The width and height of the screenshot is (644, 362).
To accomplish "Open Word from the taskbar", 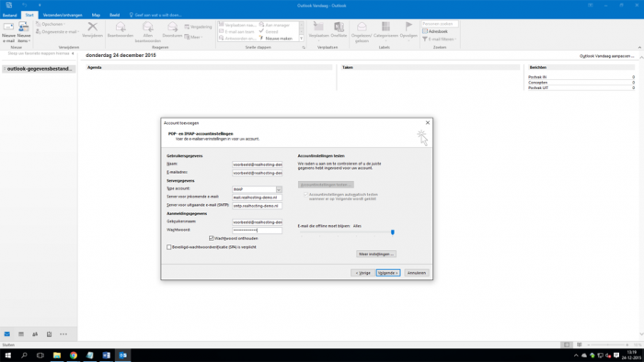I will 106,356.
